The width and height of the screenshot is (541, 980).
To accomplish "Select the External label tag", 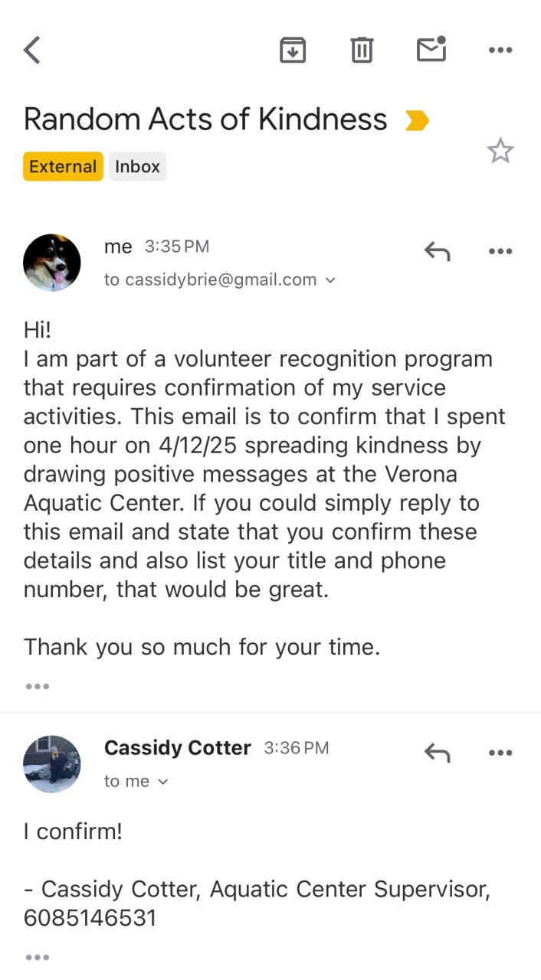I will [63, 167].
